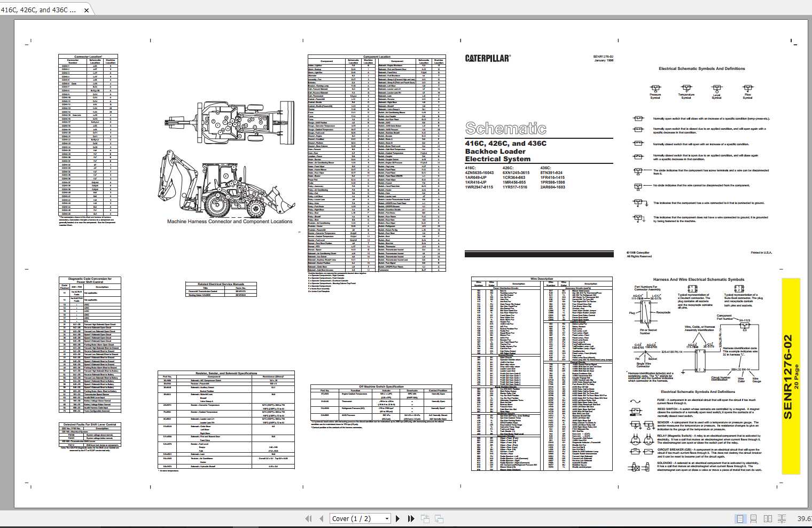Switch to two-page continuous layout
The height and width of the screenshot is (528, 812).
coord(782,518)
